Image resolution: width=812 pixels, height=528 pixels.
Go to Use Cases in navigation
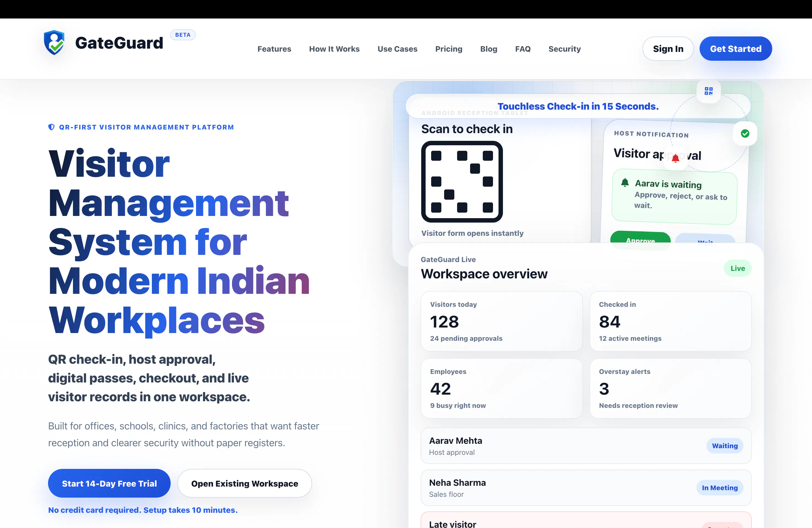point(397,49)
